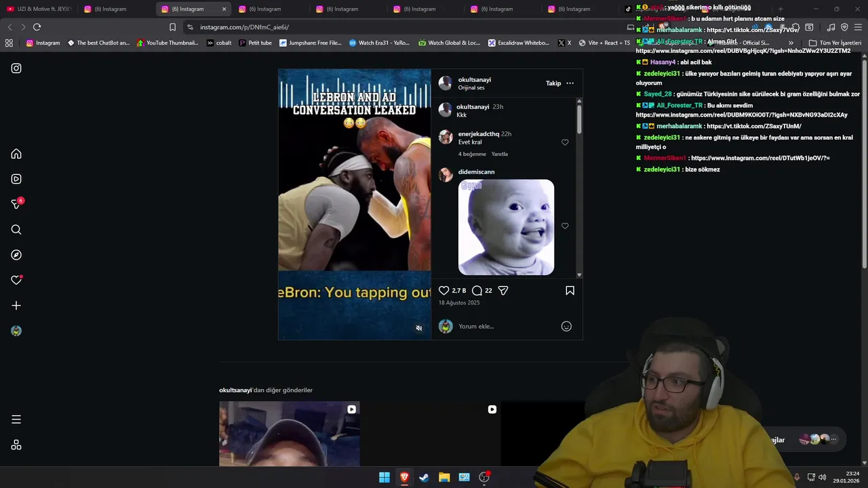Open Reels from the sidebar

tap(16, 179)
